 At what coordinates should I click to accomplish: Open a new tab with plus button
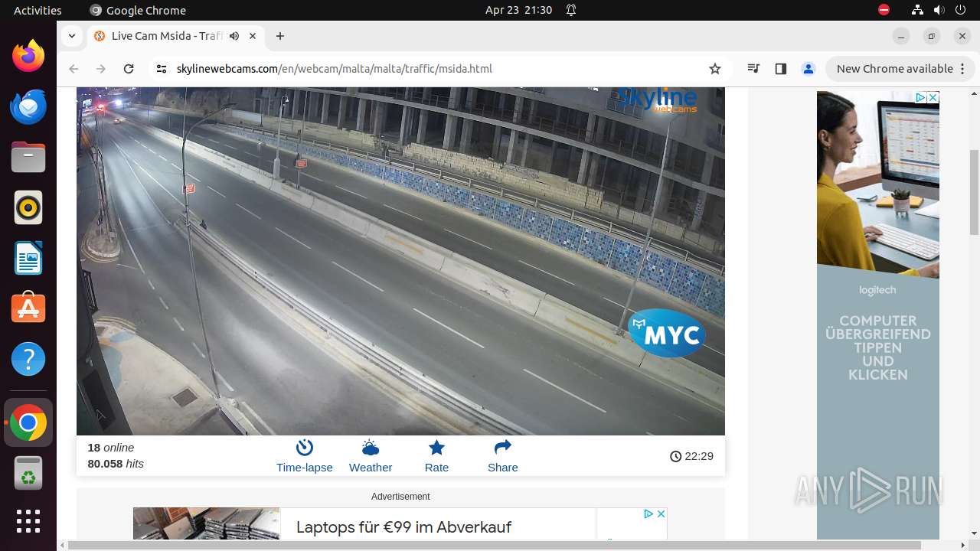280,36
